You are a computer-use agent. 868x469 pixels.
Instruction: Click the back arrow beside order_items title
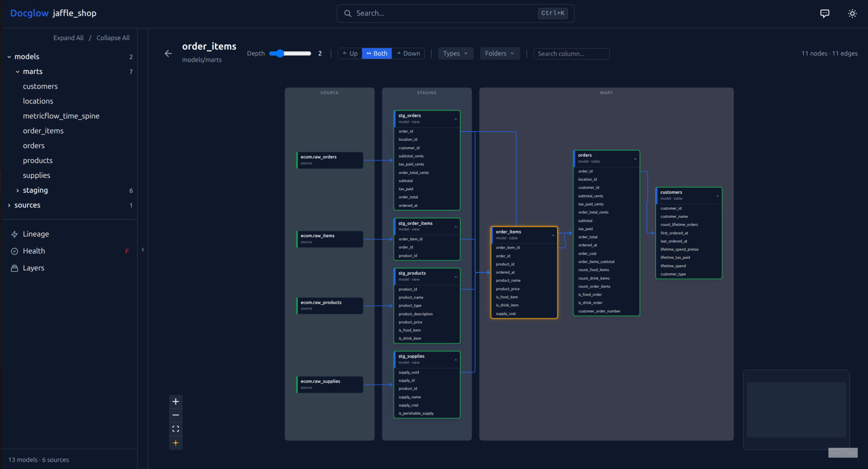[168, 53]
